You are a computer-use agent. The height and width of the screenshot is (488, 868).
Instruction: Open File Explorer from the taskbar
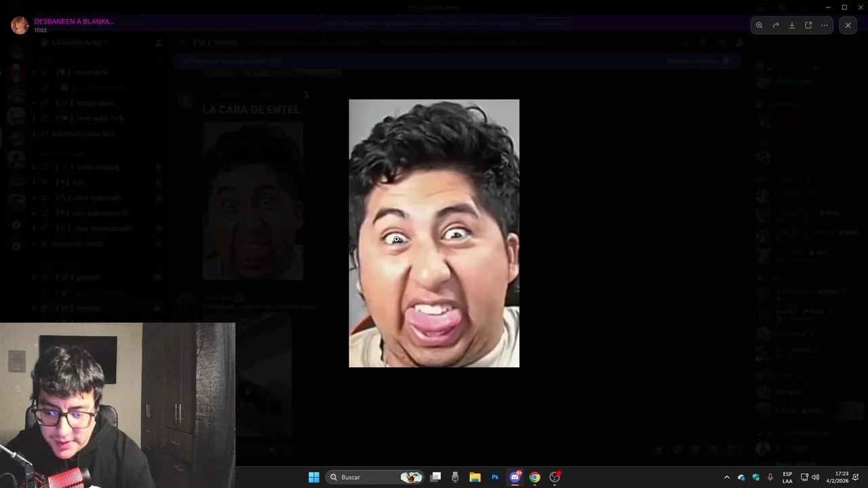click(475, 477)
